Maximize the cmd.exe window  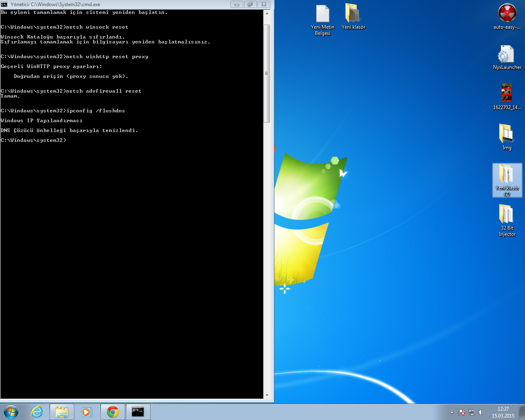tap(250, 4)
